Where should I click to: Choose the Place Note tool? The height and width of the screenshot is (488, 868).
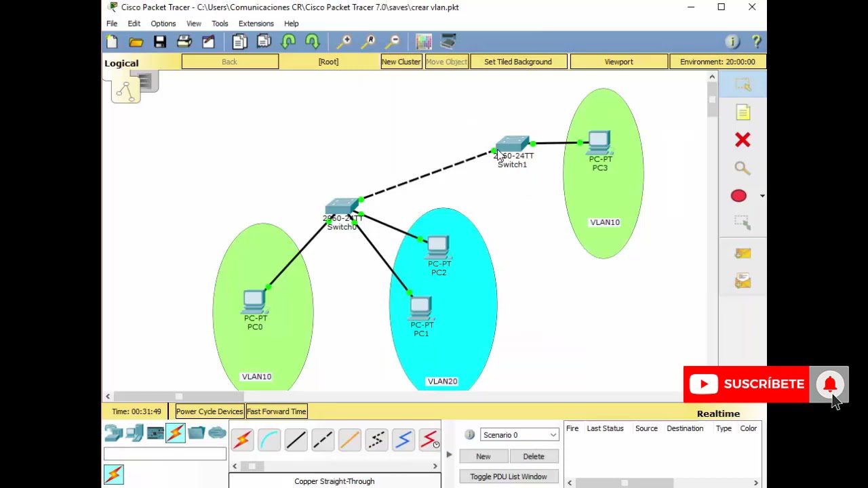click(x=743, y=113)
